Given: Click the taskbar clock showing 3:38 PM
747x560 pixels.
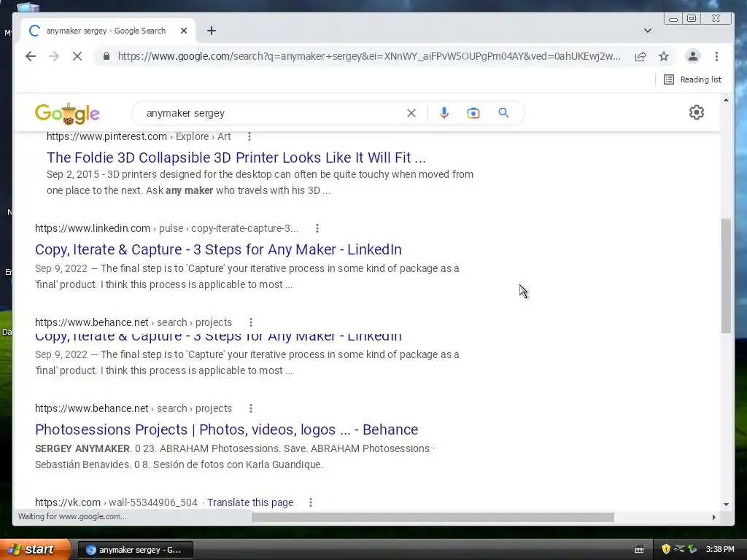Looking at the screenshot, I should [x=720, y=550].
